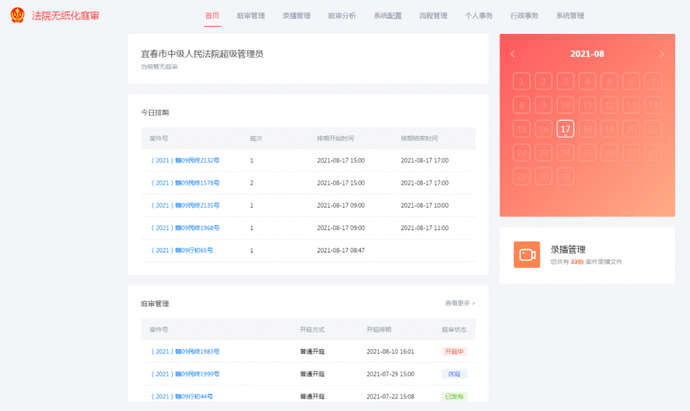Click the 2021-08-17 11:00 end time cell
The height and width of the screenshot is (411, 690).
tap(425, 228)
